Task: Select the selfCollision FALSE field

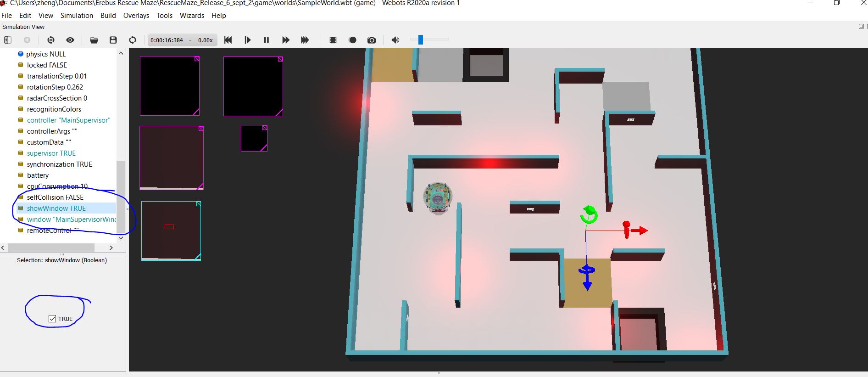Action: [55, 197]
